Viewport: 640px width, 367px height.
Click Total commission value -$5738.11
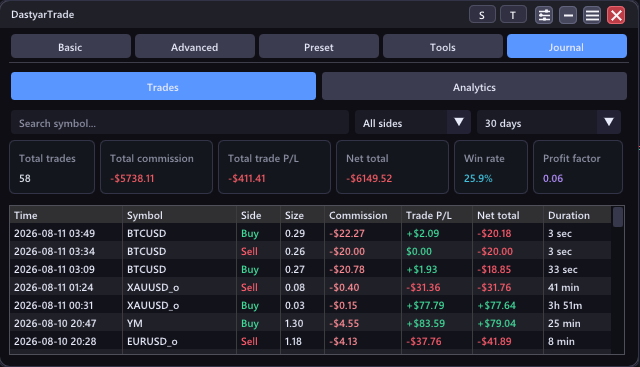pos(132,178)
